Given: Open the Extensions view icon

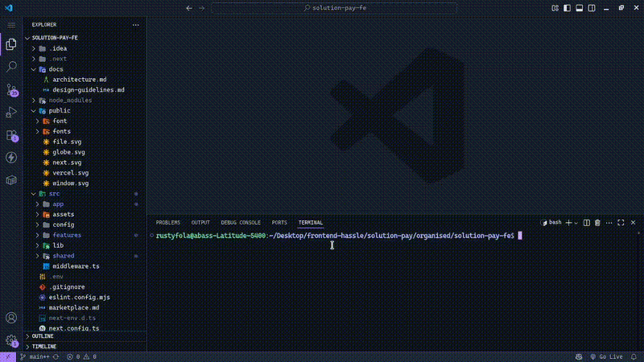Looking at the screenshot, I should coord(11,135).
